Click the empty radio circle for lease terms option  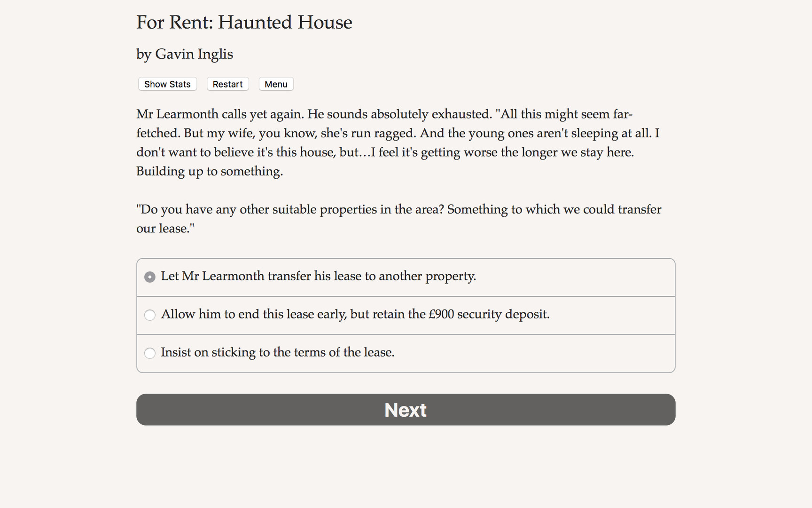coord(149,353)
